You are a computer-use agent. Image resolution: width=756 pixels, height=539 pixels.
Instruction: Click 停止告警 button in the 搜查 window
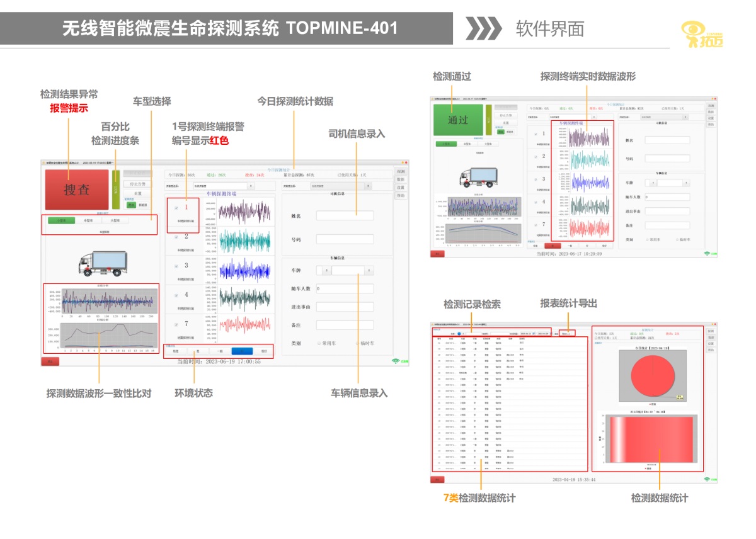(137, 184)
